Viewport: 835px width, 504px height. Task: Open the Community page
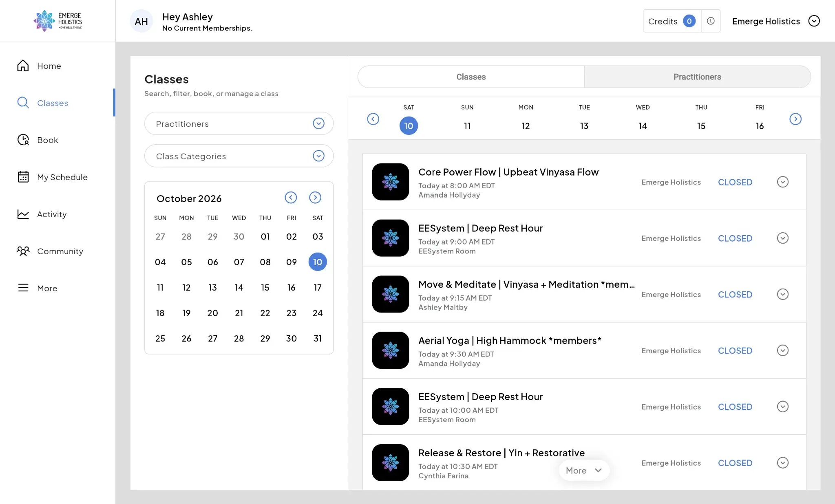(x=50, y=251)
